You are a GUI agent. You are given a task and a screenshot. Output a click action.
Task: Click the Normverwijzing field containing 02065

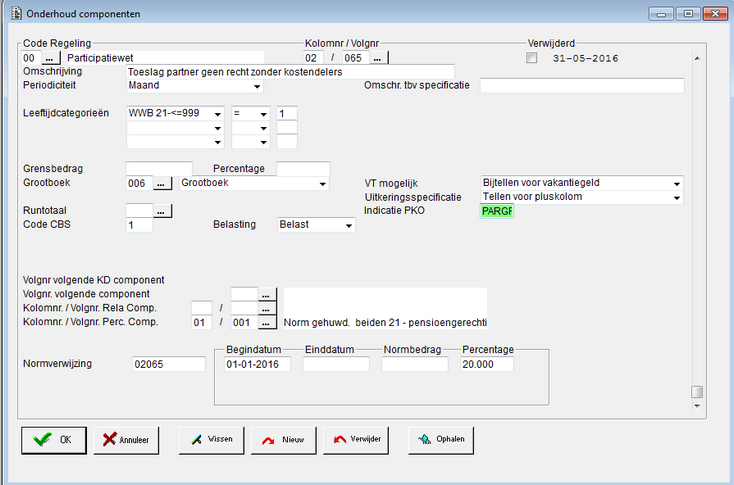(169, 364)
